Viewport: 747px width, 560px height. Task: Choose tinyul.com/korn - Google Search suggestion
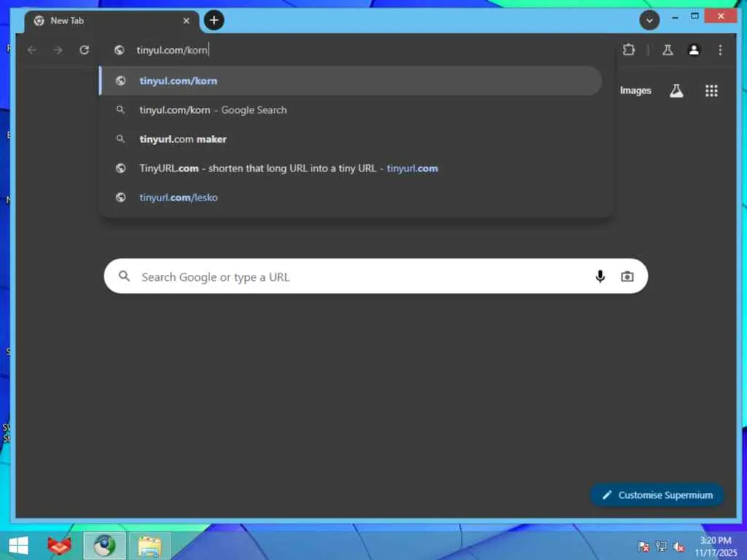[x=351, y=110]
